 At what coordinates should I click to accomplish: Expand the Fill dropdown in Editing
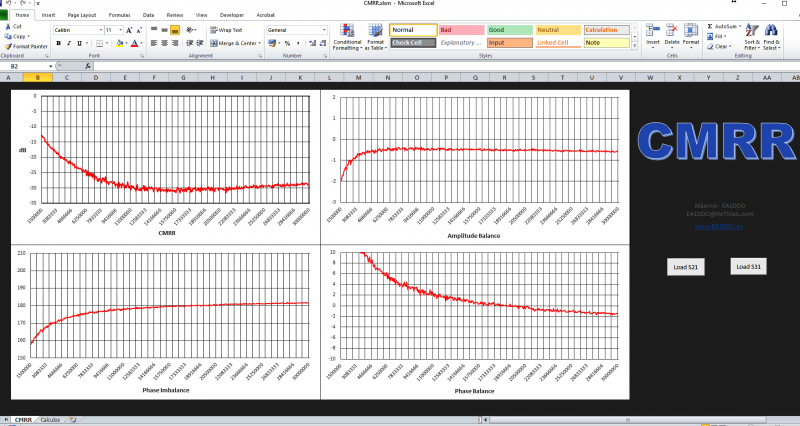726,36
